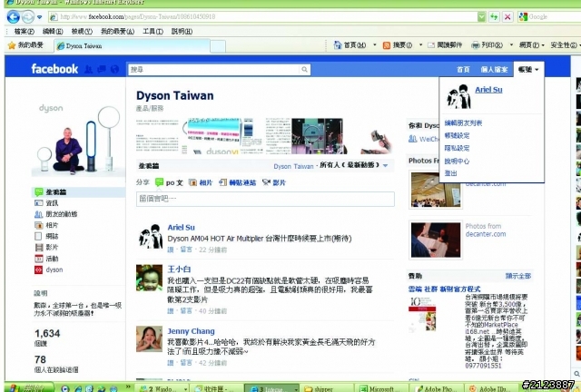
Task: Click the 雲端 社群 新財富方程式 ad title
Action: point(444,289)
